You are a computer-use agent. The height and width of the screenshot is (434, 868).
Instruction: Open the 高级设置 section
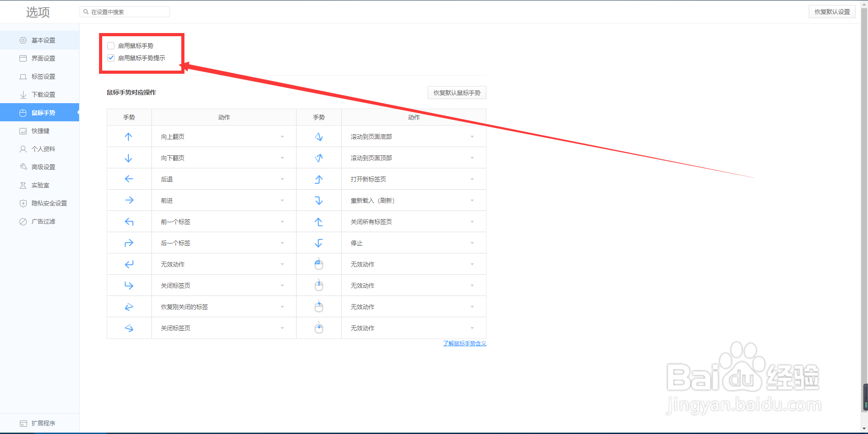tap(39, 167)
